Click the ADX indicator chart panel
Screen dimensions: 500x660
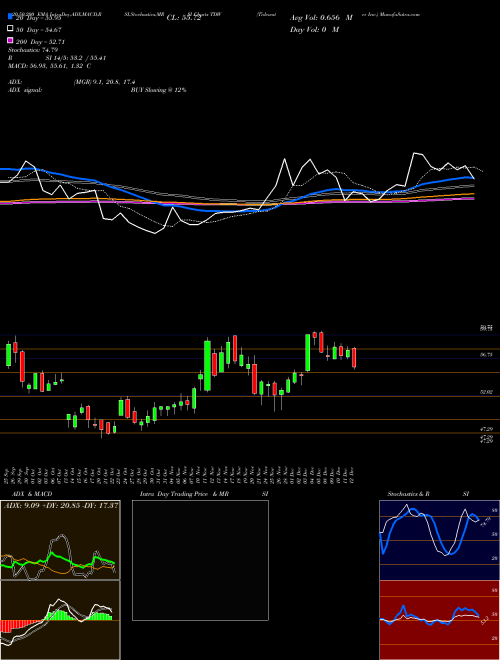coord(60,540)
